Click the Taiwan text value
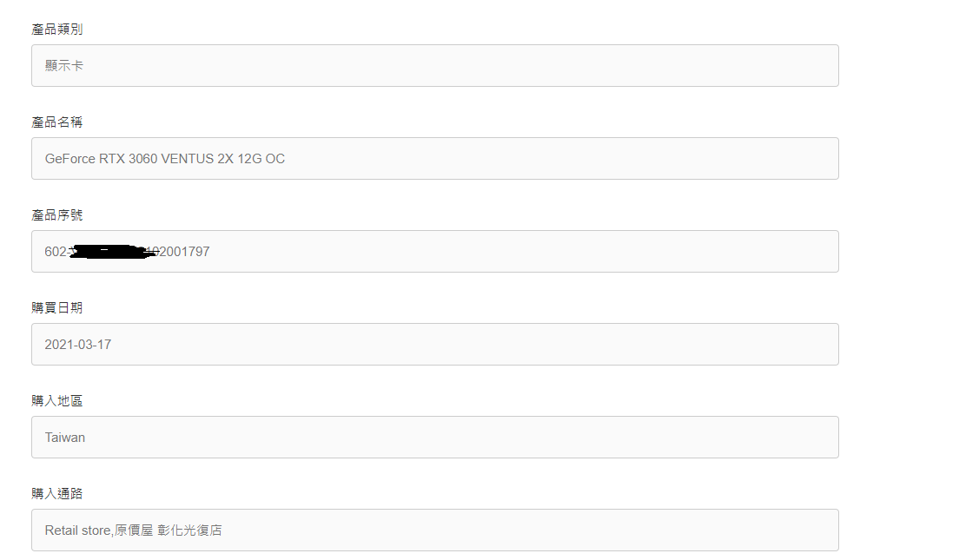Screen dimensions: 979x560 (x=65, y=438)
